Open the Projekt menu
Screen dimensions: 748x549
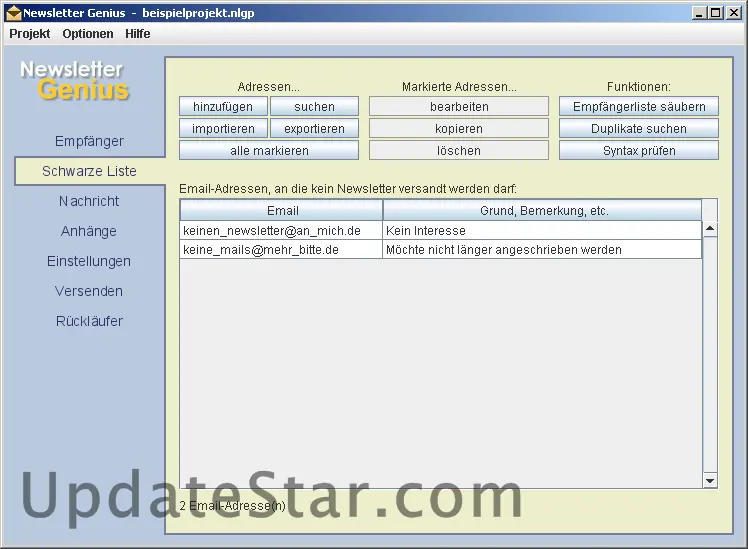(30, 34)
